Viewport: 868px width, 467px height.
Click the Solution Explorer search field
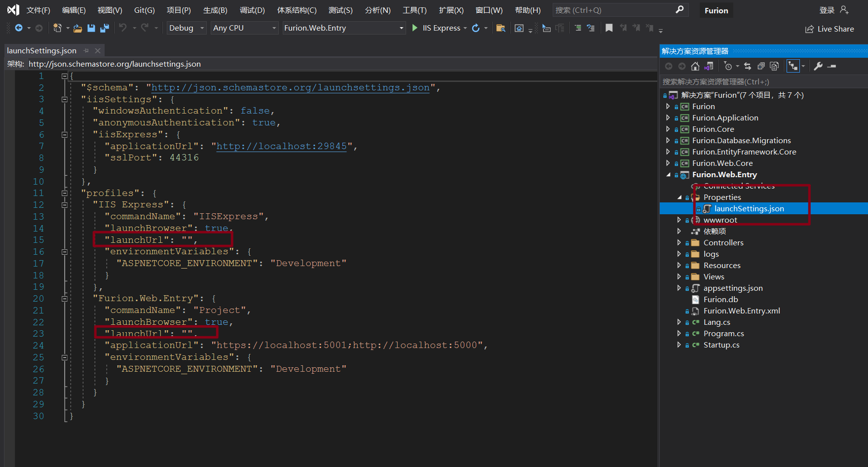point(762,81)
